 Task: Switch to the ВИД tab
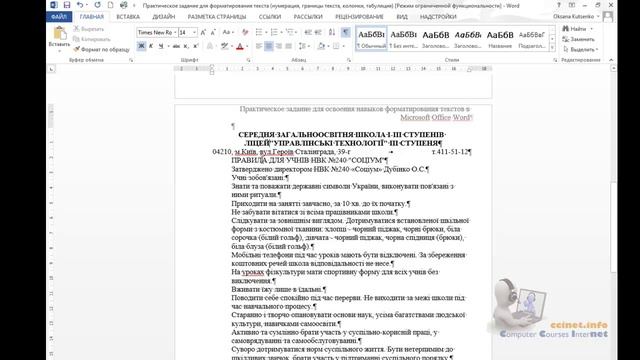(402, 17)
